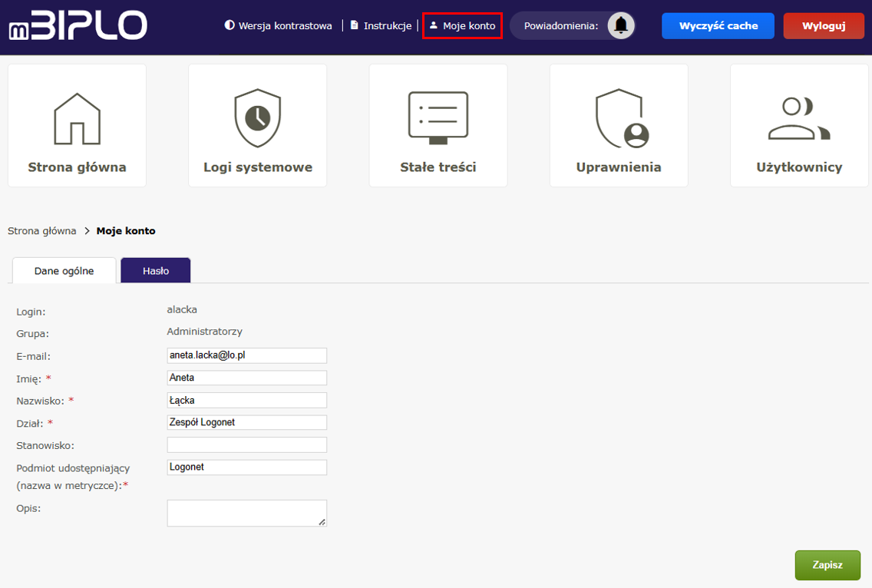Screen dimensions: 872x588
Task: Click the house icon for Strona główna
Action: click(77, 118)
